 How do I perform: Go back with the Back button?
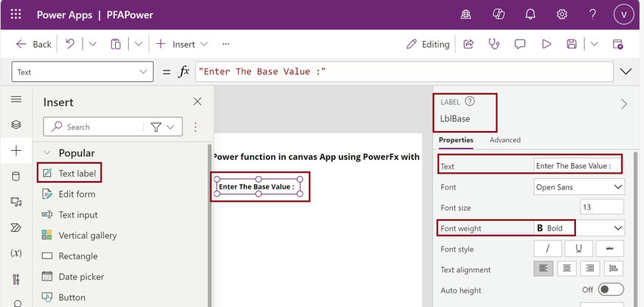tap(33, 44)
